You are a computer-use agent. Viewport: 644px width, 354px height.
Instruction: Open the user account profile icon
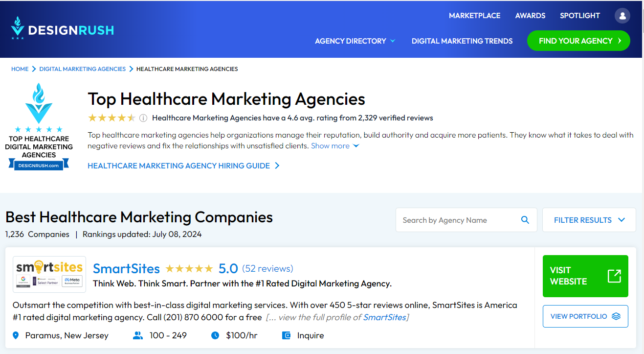[622, 16]
